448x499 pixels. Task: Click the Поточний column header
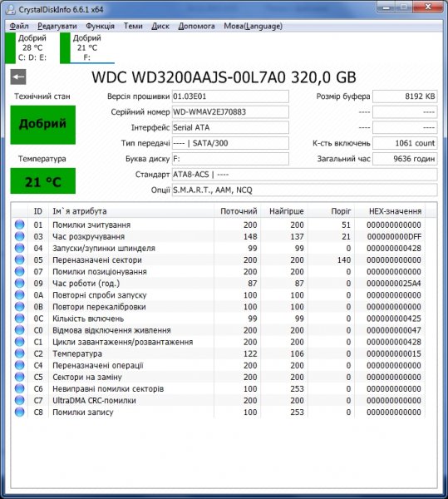click(x=237, y=211)
